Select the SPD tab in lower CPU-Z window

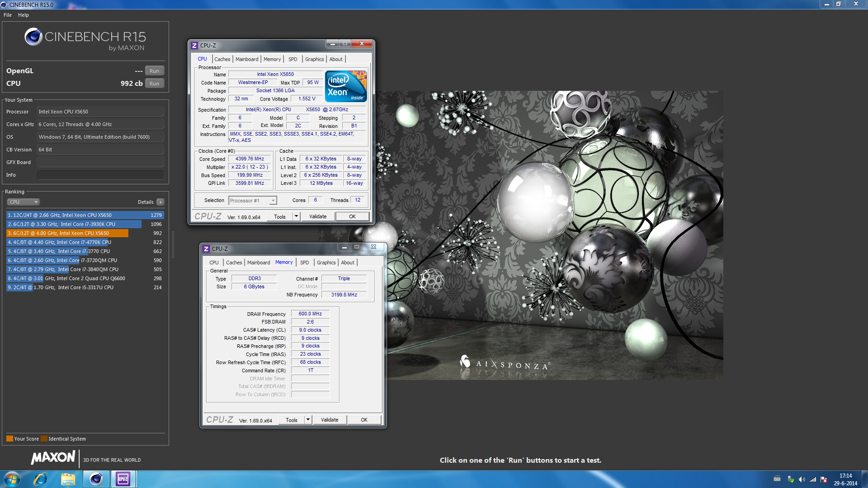pyautogui.click(x=305, y=263)
